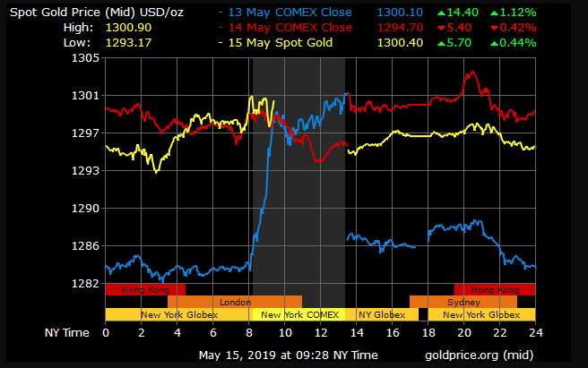Click the 1305 y-axis label

click(85, 57)
